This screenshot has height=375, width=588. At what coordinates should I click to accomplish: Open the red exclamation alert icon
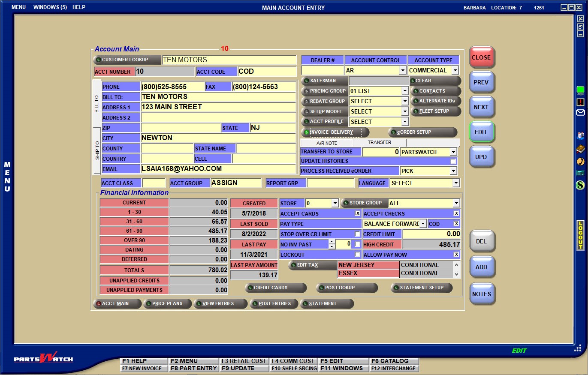click(580, 102)
